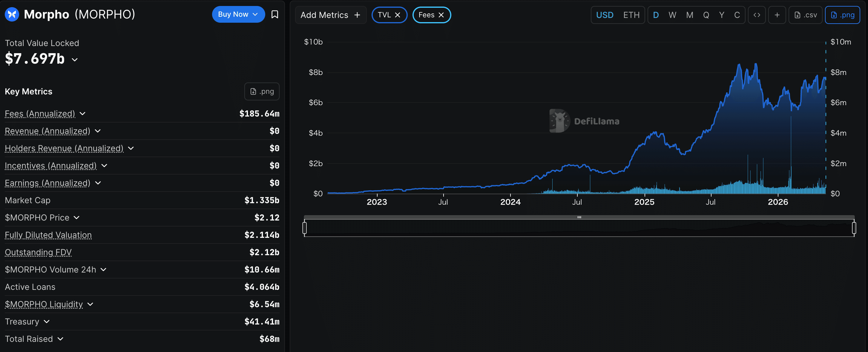The width and height of the screenshot is (868, 352).
Task: Switch chart denomination to ETH
Action: (631, 15)
